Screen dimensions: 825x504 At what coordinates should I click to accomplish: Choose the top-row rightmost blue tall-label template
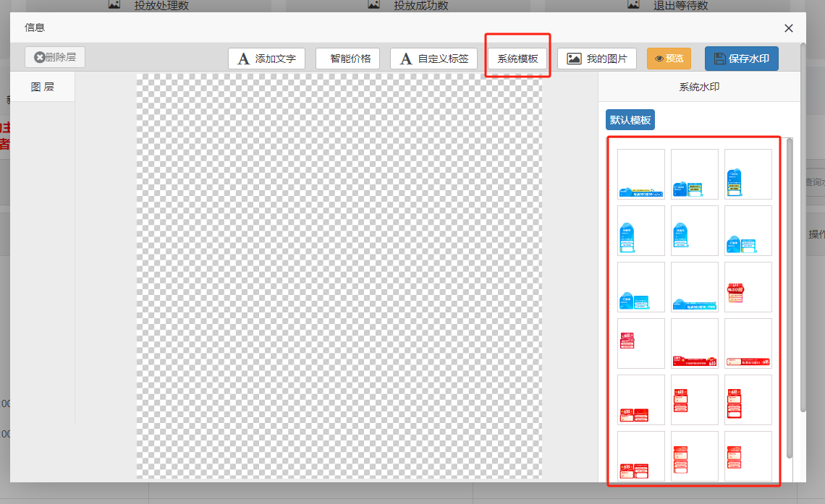[748, 174]
